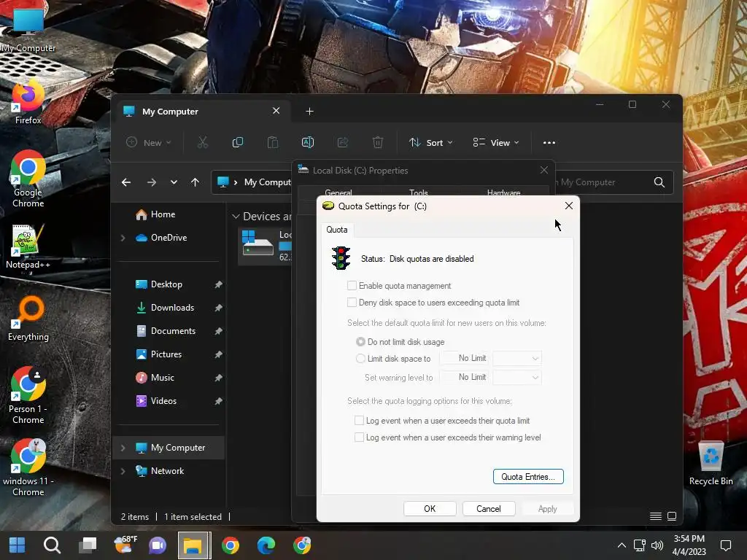The height and width of the screenshot is (560, 747).
Task: Switch to Hardware tab in Properties
Action: pos(503,192)
